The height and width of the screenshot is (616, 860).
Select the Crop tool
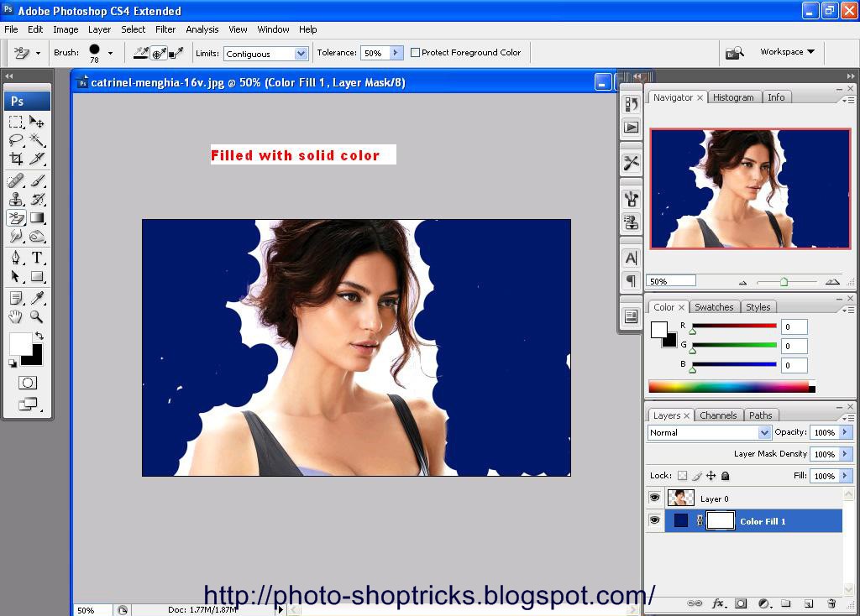(15, 160)
